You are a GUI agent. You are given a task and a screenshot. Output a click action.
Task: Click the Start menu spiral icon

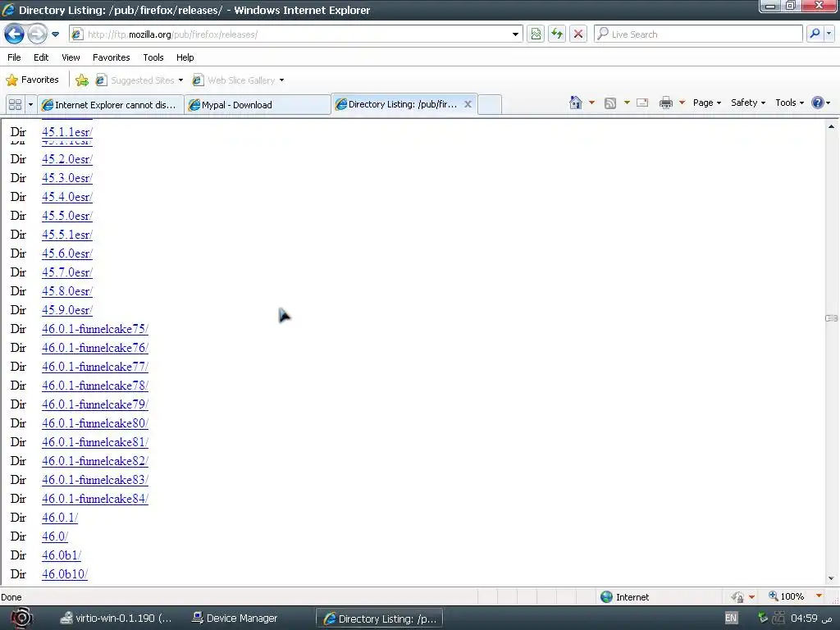(21, 619)
